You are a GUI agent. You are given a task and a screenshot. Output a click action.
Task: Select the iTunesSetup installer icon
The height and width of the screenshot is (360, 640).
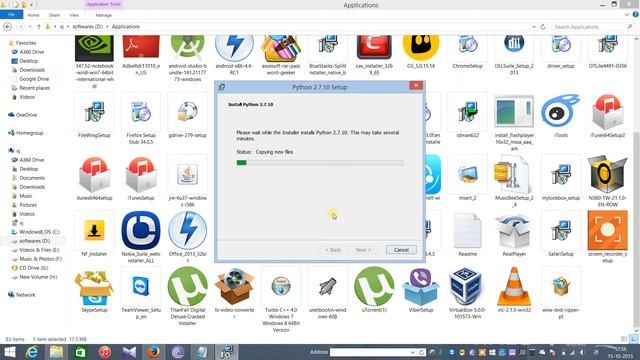[x=141, y=175]
